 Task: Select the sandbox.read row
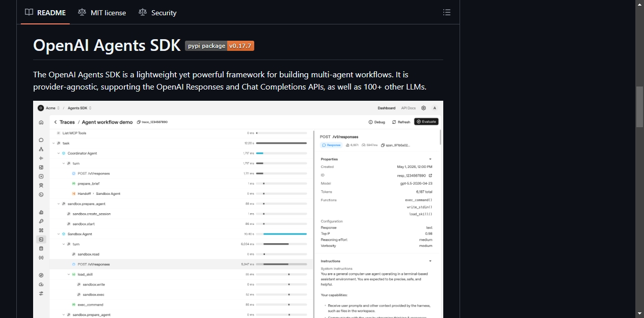click(x=181, y=254)
